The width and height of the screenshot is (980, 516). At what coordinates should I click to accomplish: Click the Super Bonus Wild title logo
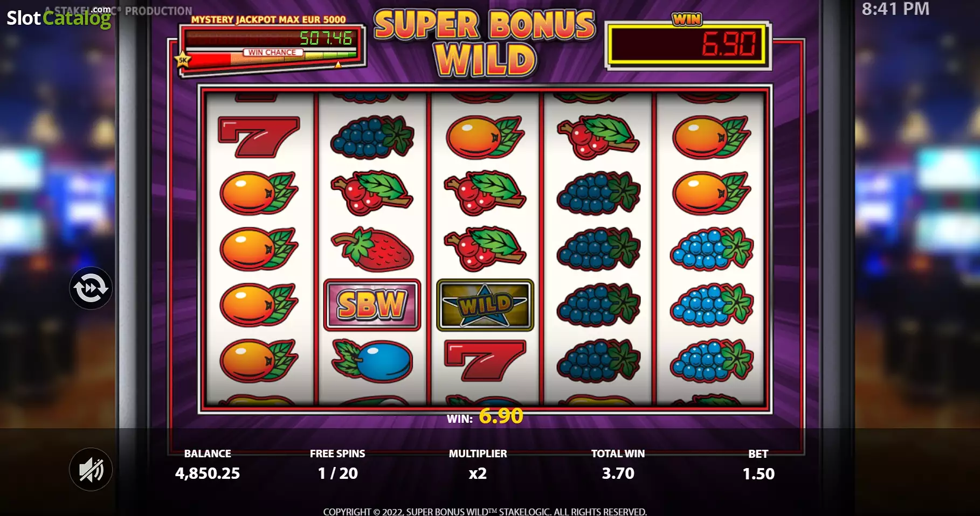click(485, 42)
